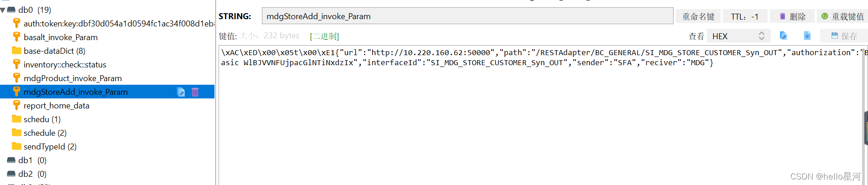
Task: Click the db1 database icon
Action: coord(11,160)
